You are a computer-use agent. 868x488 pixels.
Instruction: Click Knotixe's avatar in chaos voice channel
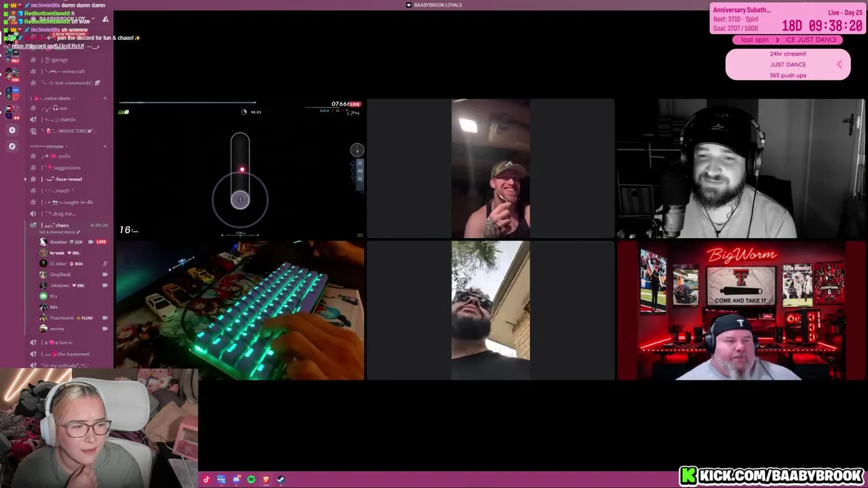(x=43, y=242)
